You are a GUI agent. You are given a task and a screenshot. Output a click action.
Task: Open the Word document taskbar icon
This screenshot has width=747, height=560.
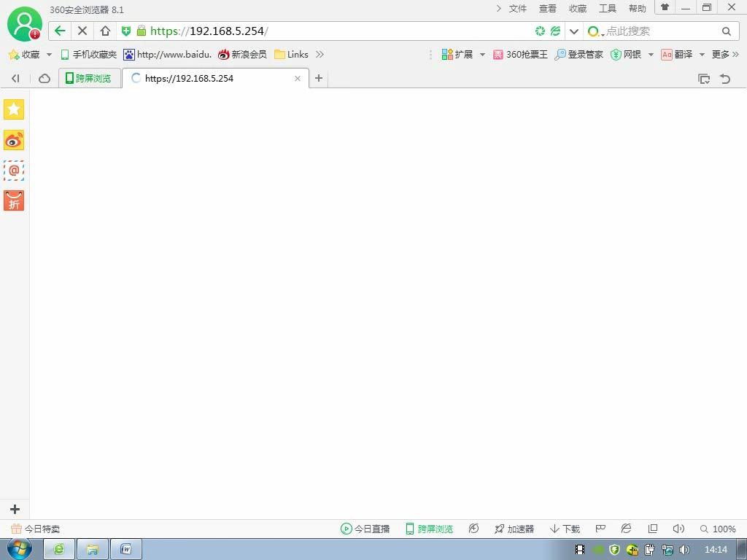click(125, 550)
